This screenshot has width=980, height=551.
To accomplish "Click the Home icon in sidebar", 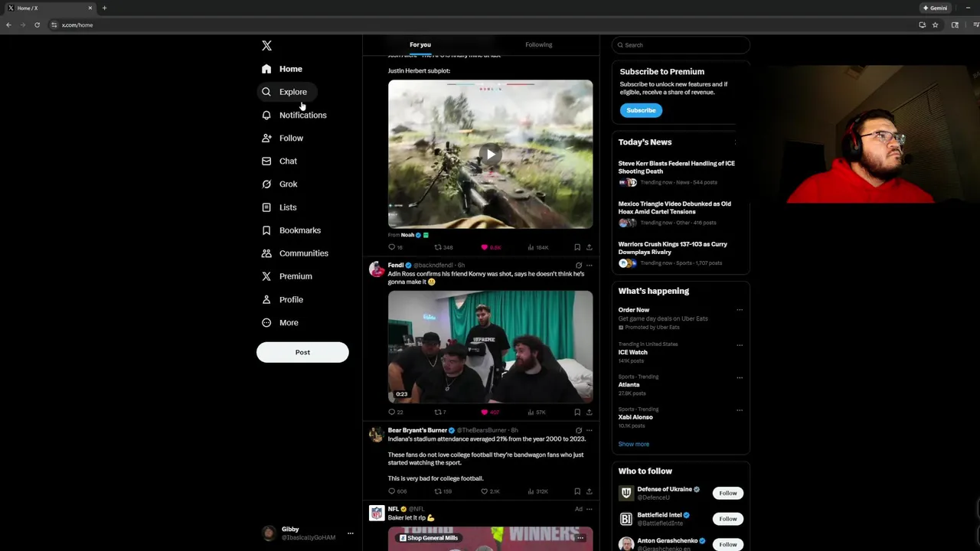I will click(266, 69).
